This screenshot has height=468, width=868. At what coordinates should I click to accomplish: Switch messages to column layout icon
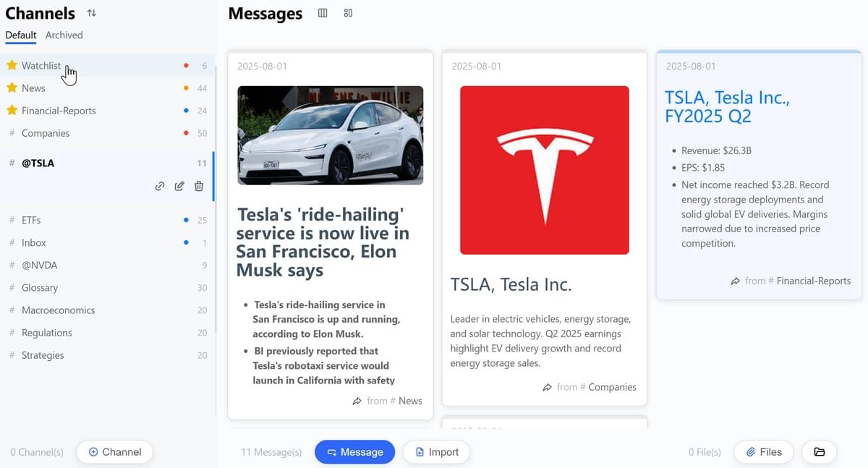[323, 13]
